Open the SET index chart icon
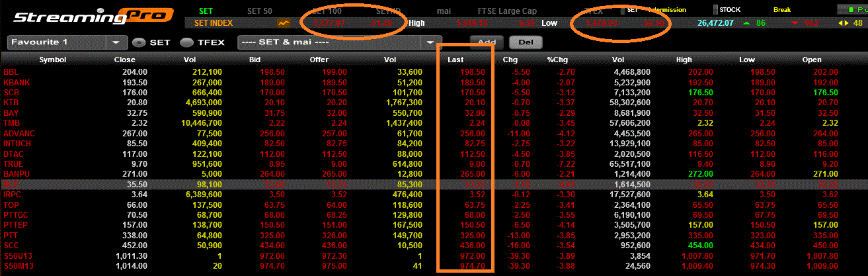The image size is (868, 276). (284, 23)
